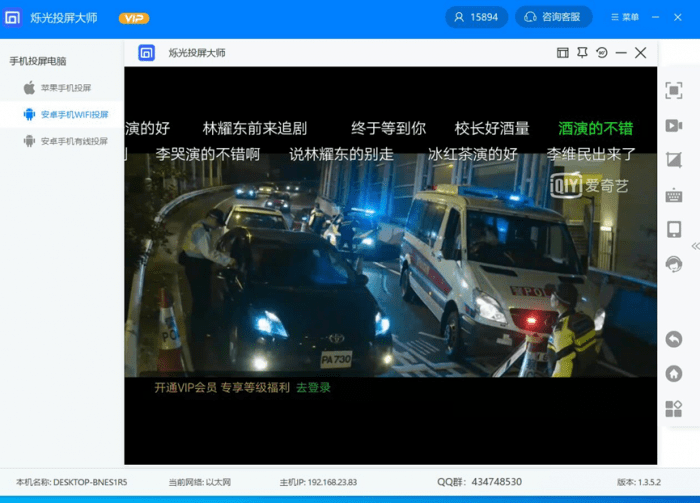Minimize the inner 烁光投屏大师 mirroring window
This screenshot has width=700, height=503.
click(621, 53)
